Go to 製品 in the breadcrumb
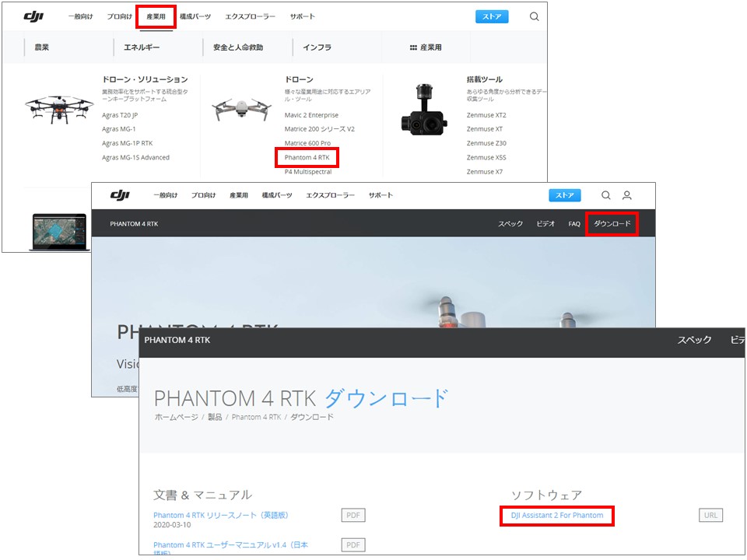The image size is (747, 560). (215, 417)
